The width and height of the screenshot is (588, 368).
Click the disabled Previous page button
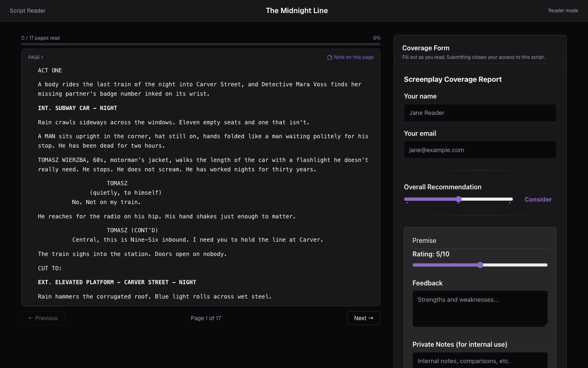[43, 318]
